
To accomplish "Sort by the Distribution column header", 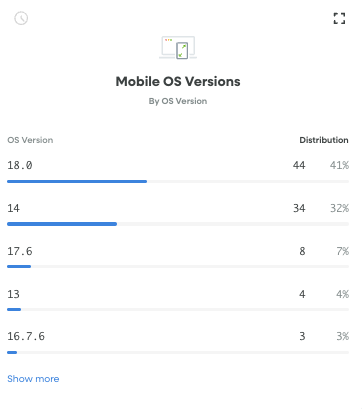I will pyautogui.click(x=324, y=140).
